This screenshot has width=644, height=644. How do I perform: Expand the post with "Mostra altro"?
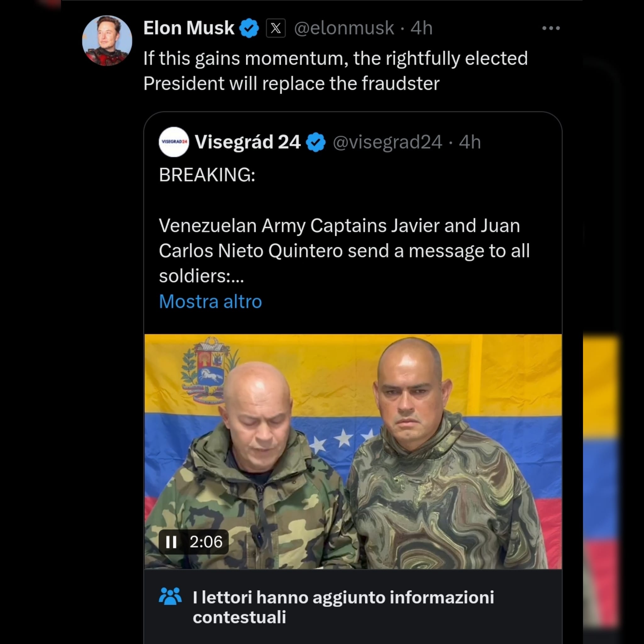[x=210, y=301]
